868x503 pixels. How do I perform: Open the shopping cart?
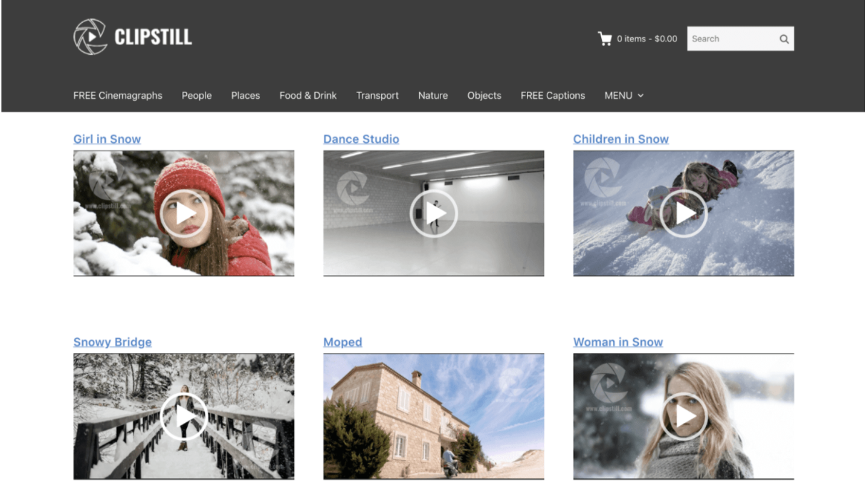[x=605, y=39]
